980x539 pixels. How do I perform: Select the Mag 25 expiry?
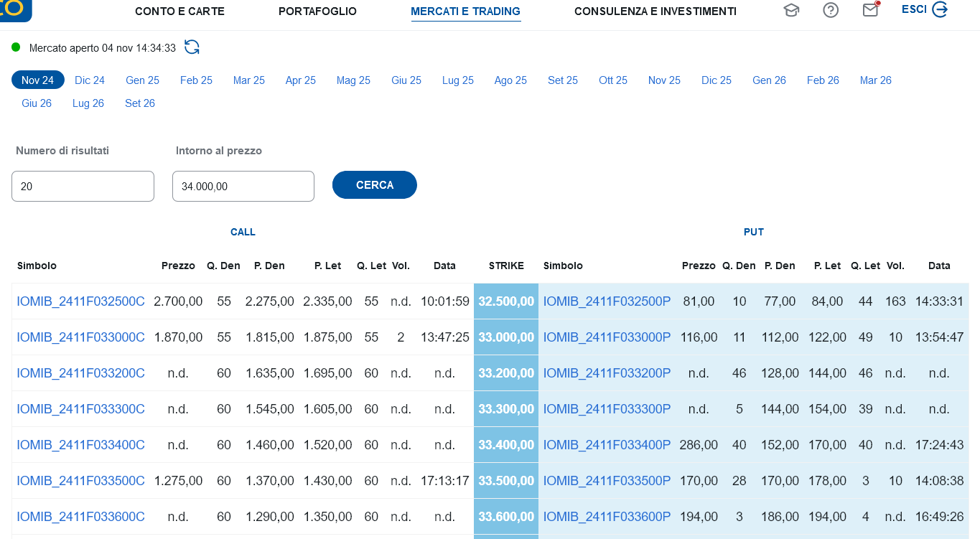pyautogui.click(x=353, y=80)
